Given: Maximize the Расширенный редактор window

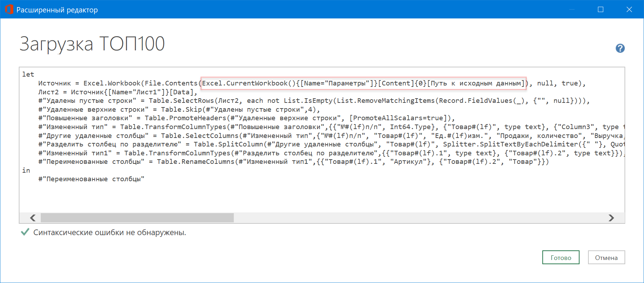Looking at the screenshot, I should 600,10.
